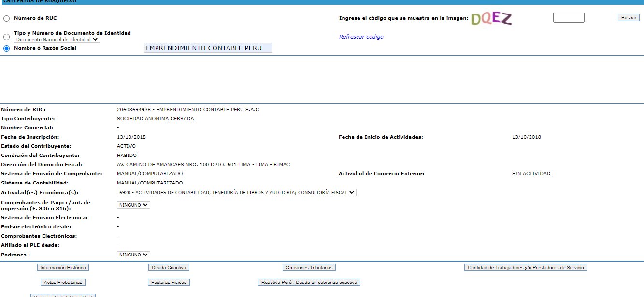
Task: Click the Tipo Contribuyente label
Action: pyautogui.click(x=28, y=119)
